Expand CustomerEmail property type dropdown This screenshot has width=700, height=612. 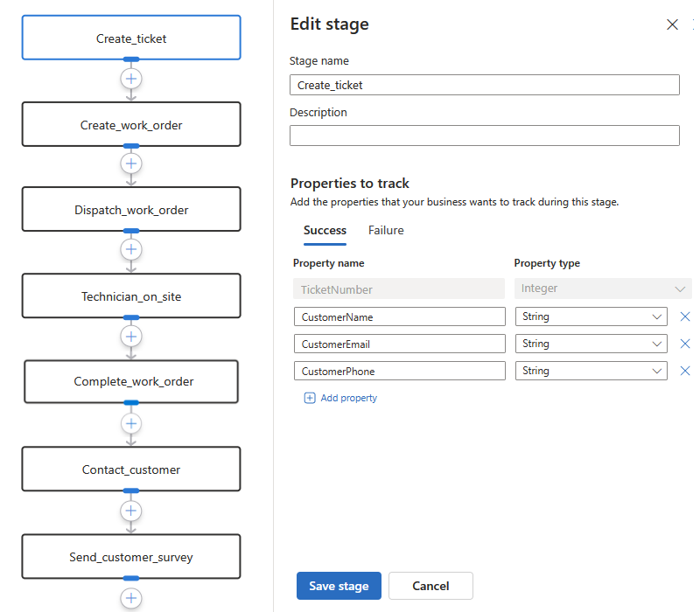point(591,344)
